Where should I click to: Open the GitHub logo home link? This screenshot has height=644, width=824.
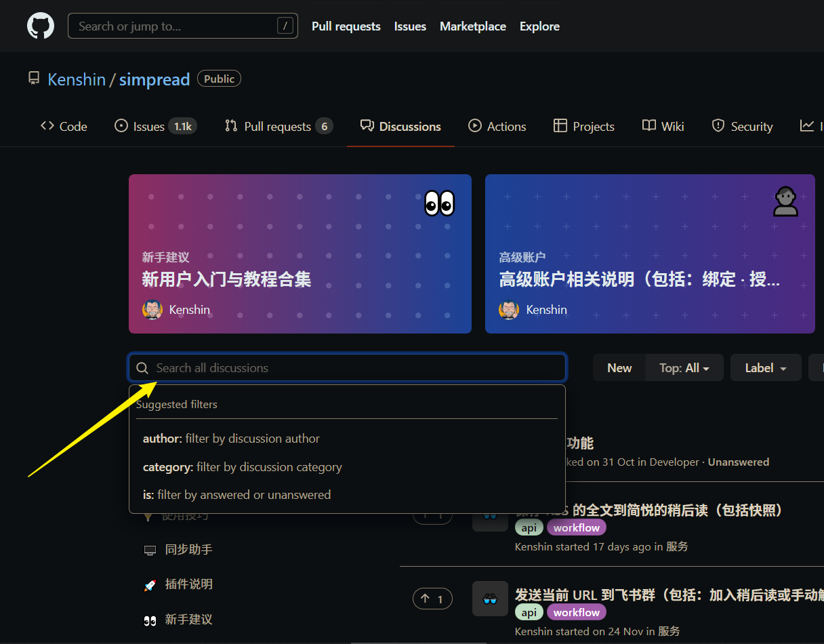(x=41, y=26)
